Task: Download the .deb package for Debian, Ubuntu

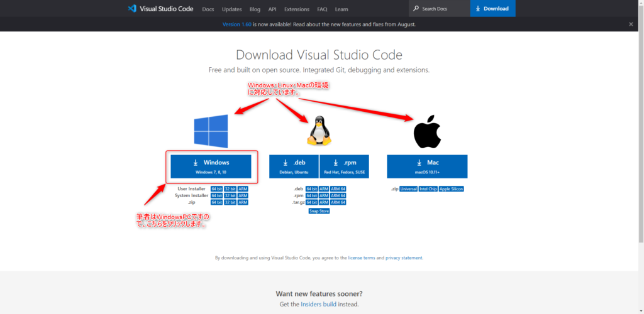Action: pos(294,166)
